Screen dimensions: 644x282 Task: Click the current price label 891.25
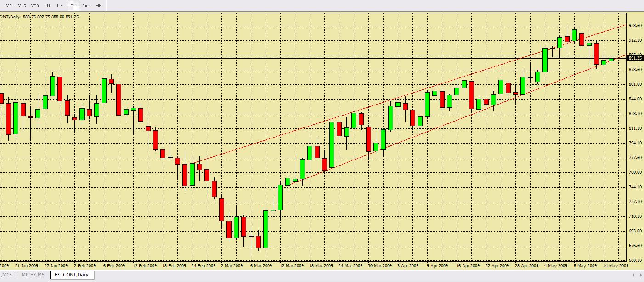click(x=635, y=58)
